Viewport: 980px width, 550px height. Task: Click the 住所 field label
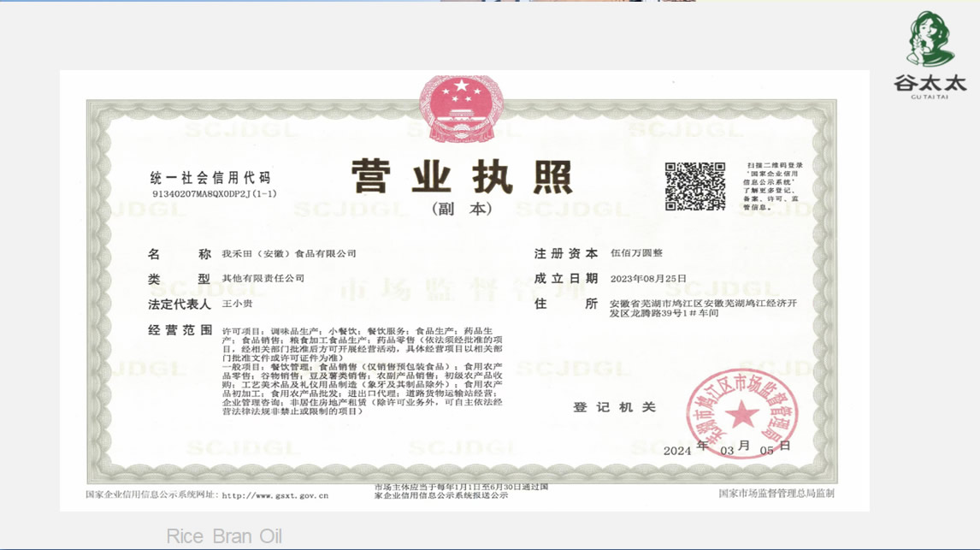(x=565, y=304)
